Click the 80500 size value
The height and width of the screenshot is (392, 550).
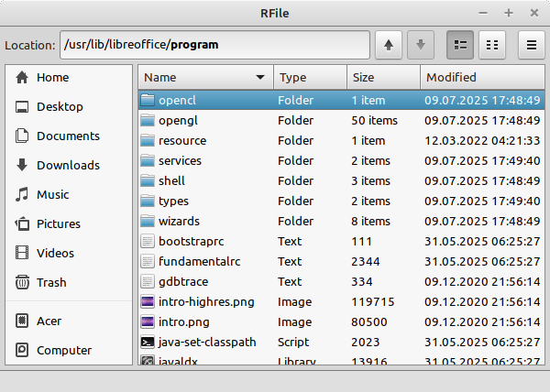[x=369, y=322]
